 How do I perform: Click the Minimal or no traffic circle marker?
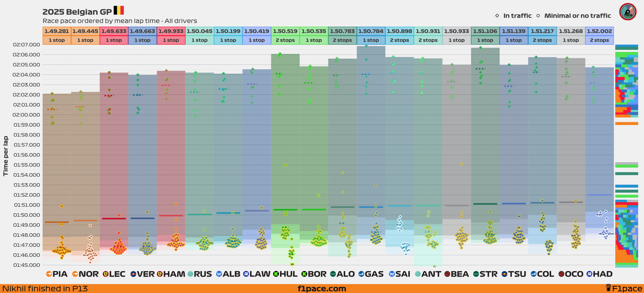click(x=538, y=16)
